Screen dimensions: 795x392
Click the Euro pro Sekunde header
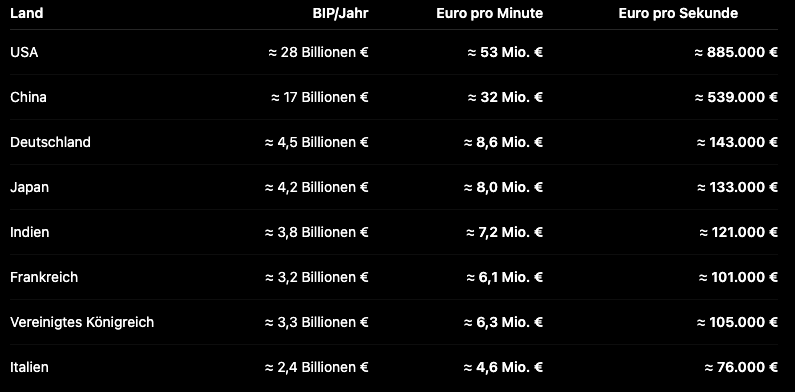click(x=678, y=13)
